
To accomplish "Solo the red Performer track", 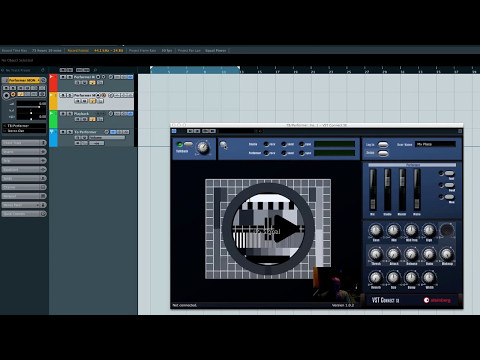I will click(70, 77).
